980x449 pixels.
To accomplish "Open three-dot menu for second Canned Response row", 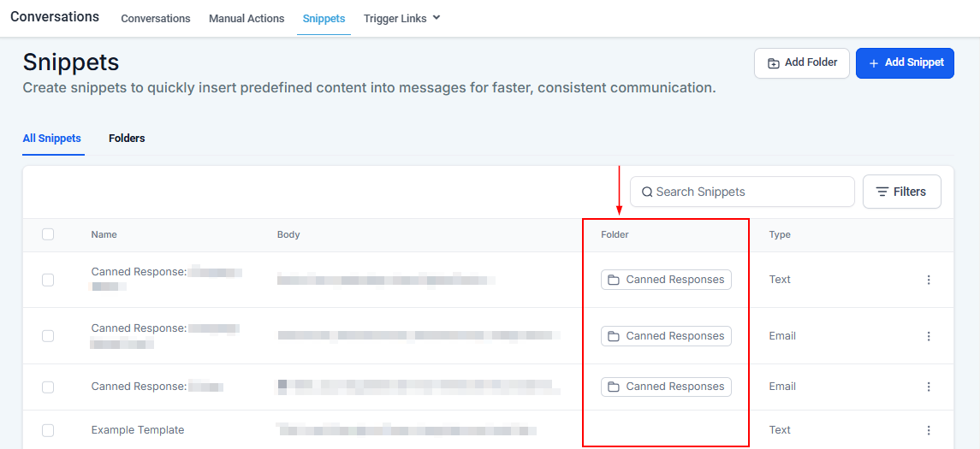I will click(929, 336).
